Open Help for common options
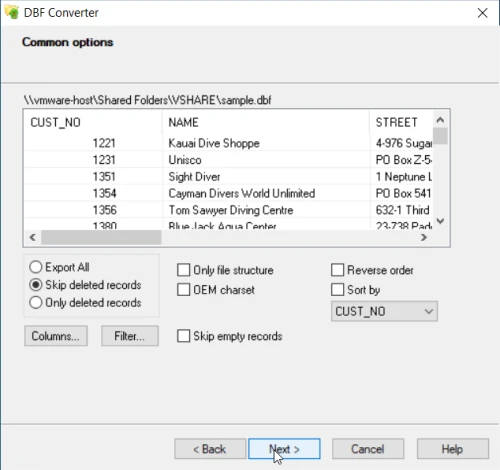This screenshot has width=500, height=470. (x=453, y=449)
